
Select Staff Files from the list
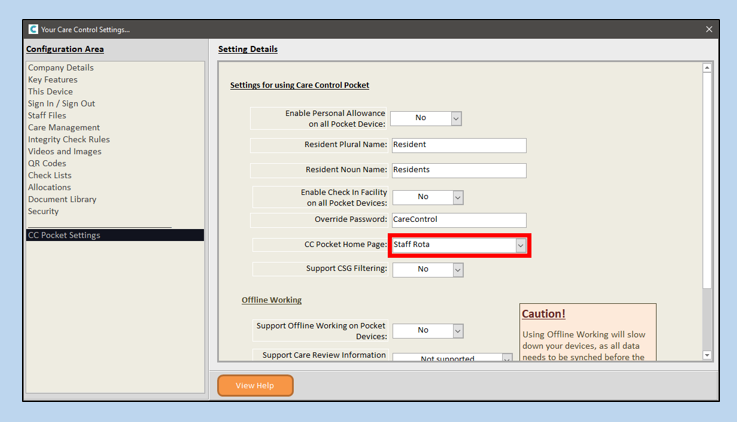click(x=47, y=116)
